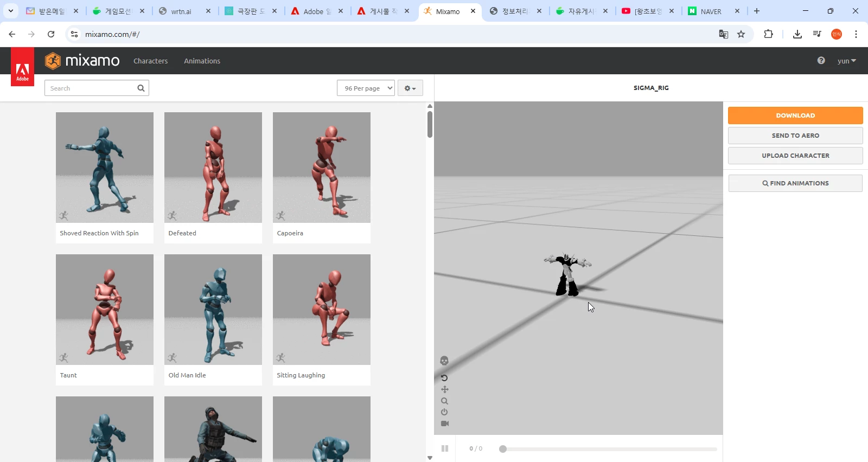868x462 pixels.
Task: Click the camera follow icon
Action: 445,424
